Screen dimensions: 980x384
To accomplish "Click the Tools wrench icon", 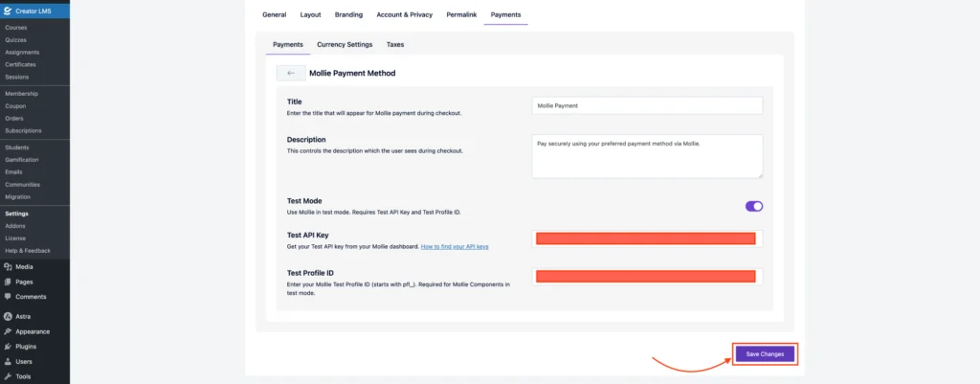I will (x=9, y=377).
